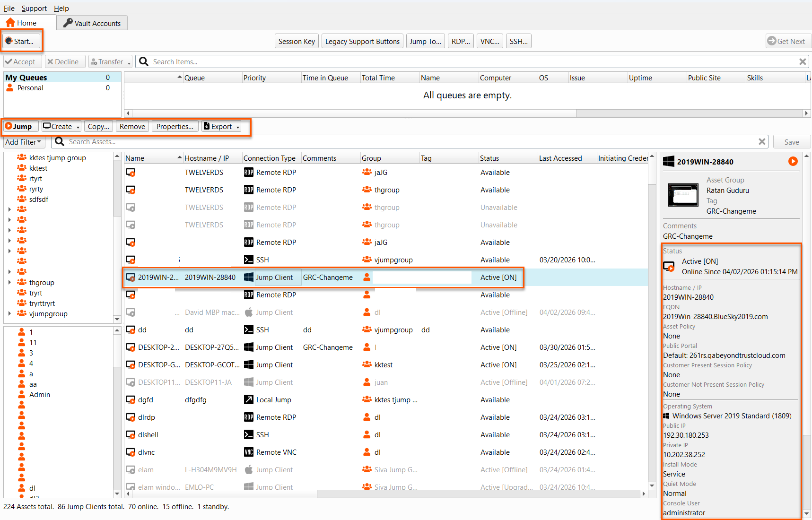Image resolution: width=812 pixels, height=520 pixels.
Task: Clear the Search Assets field with X
Action: [762, 142]
